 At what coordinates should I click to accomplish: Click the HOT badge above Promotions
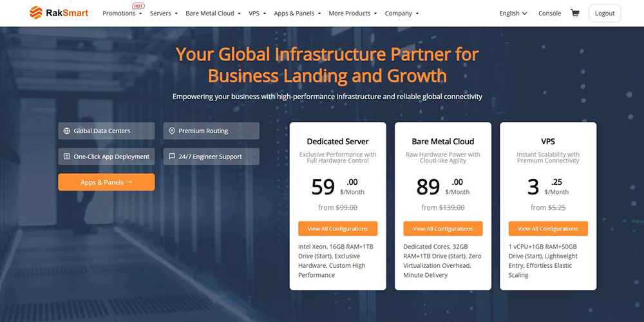click(138, 6)
